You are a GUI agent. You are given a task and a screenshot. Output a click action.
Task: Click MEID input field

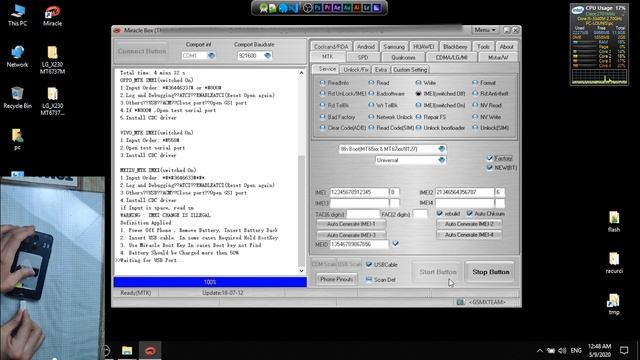tap(359, 244)
